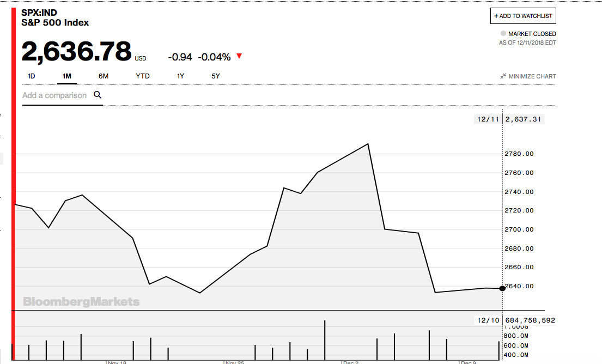Click the comparison search magnifier icon
Screen dimensions: 602x364
click(98, 94)
